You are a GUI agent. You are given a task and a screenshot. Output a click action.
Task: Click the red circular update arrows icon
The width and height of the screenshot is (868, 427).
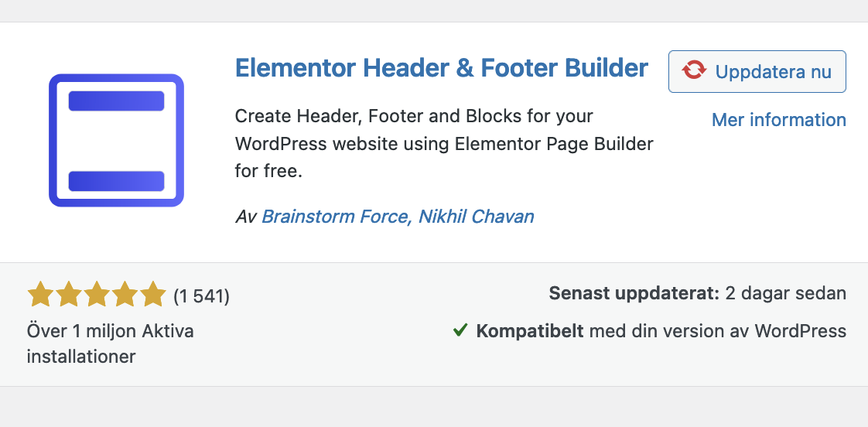click(x=694, y=71)
